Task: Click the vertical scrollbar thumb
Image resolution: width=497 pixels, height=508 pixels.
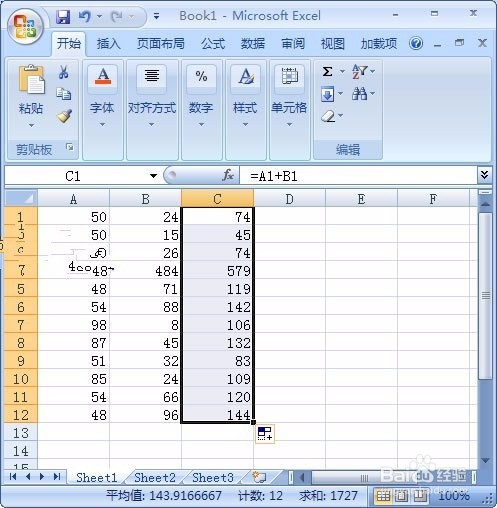Action: (485, 295)
